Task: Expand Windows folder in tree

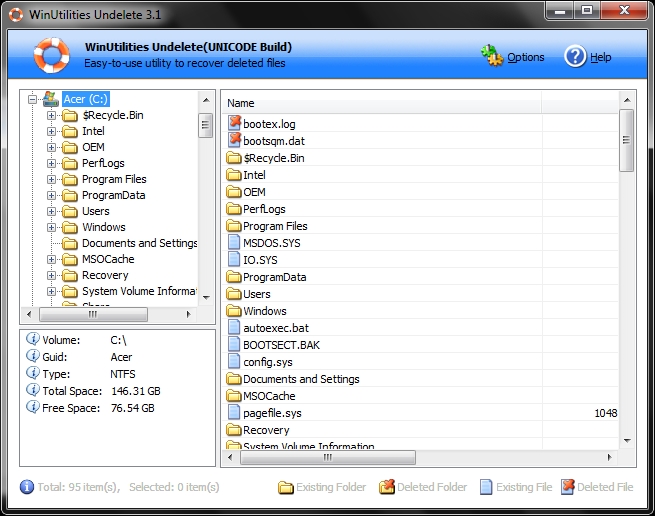Action: click(51, 227)
